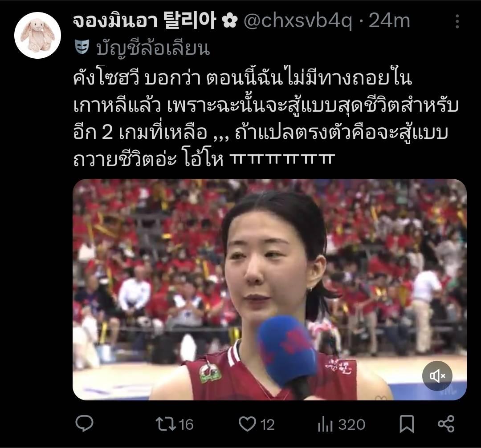Click the @chxsvb4q handle
Screen dimensions: 481x448
tap(298, 21)
